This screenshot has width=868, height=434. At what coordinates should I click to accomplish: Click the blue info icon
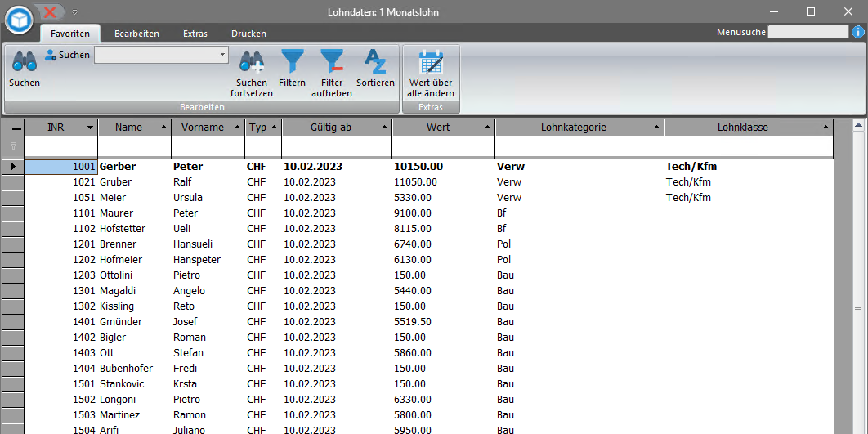[858, 32]
